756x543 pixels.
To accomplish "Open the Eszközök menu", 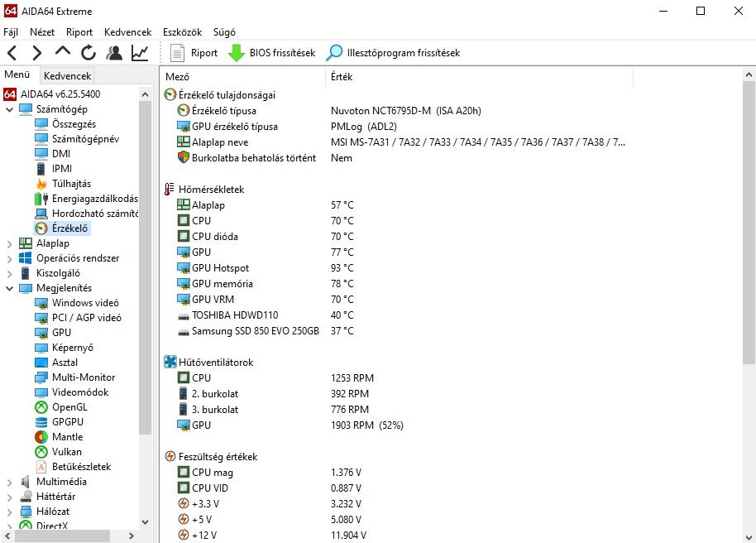I will point(182,31).
